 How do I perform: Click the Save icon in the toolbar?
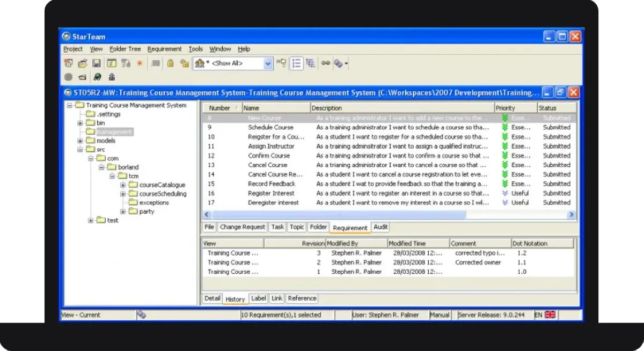coord(97,63)
